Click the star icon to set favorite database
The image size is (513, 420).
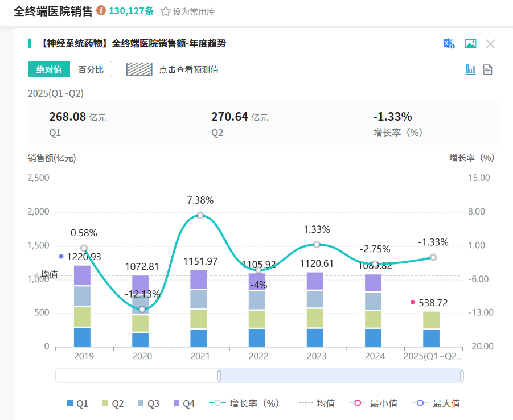(166, 11)
